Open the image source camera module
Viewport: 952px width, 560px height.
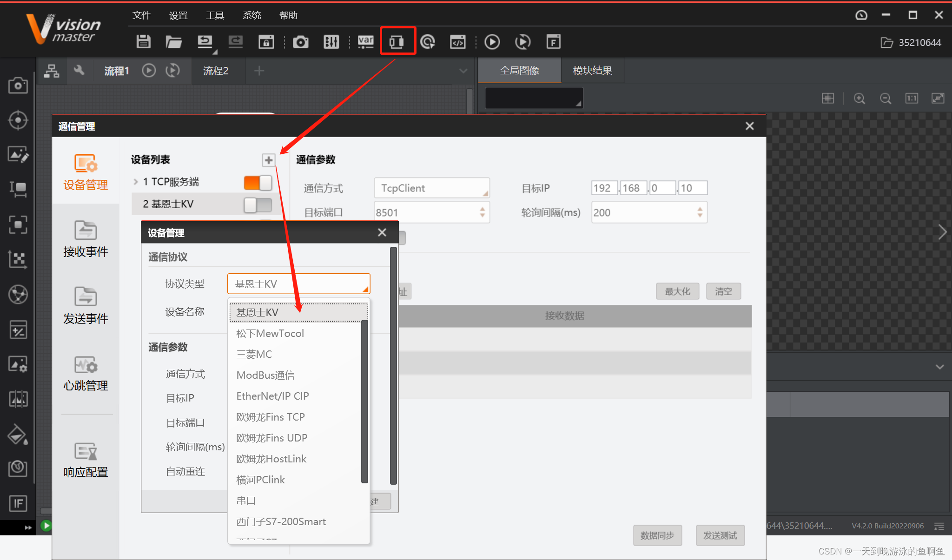pyautogui.click(x=18, y=85)
